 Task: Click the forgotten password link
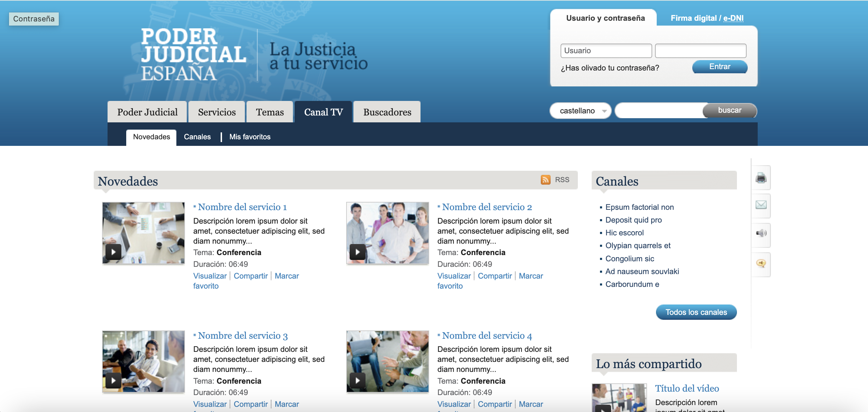(x=610, y=68)
